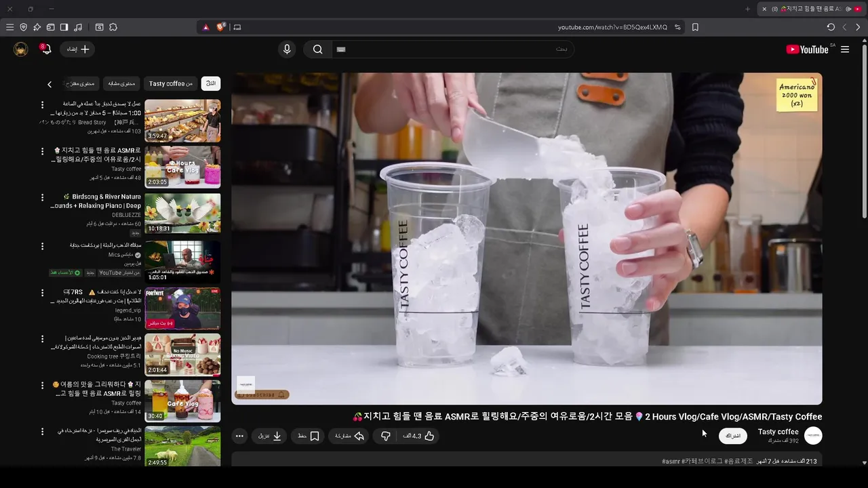Open the Leo AI sparkle icon
Viewport: 868px width, 488px height.
[x=37, y=27]
